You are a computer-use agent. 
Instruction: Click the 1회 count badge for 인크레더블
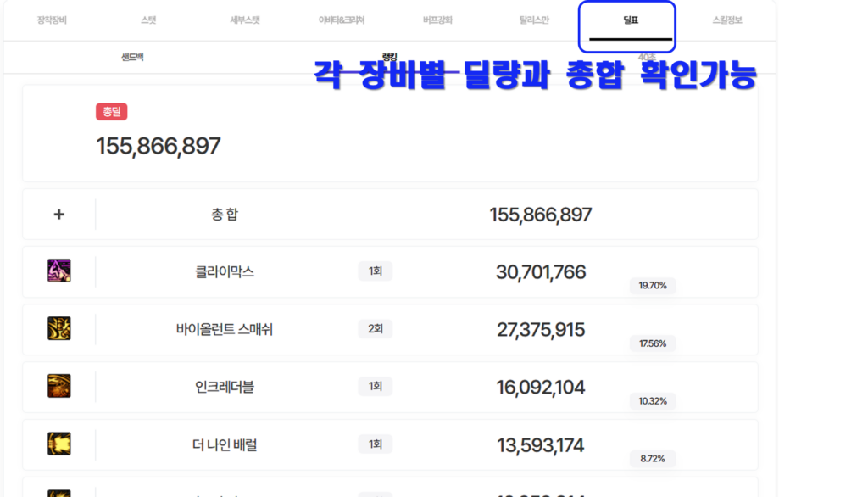tap(376, 386)
